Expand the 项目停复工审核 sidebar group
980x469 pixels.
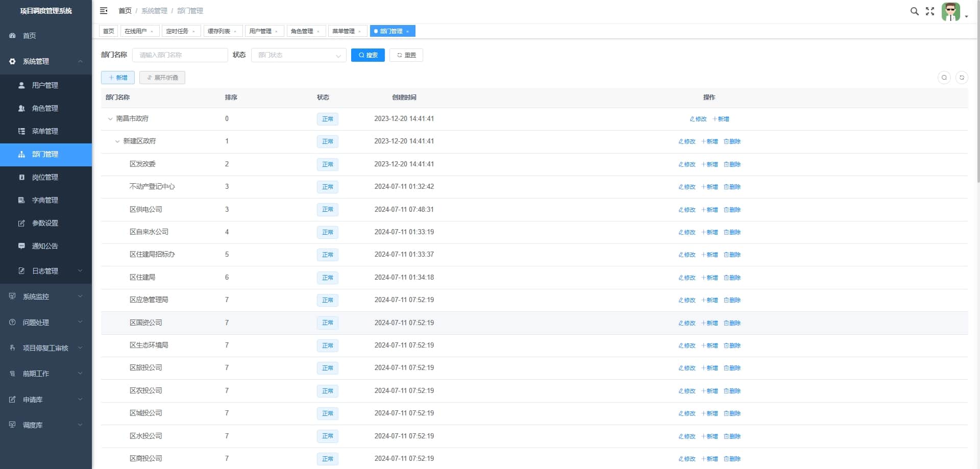click(x=46, y=348)
